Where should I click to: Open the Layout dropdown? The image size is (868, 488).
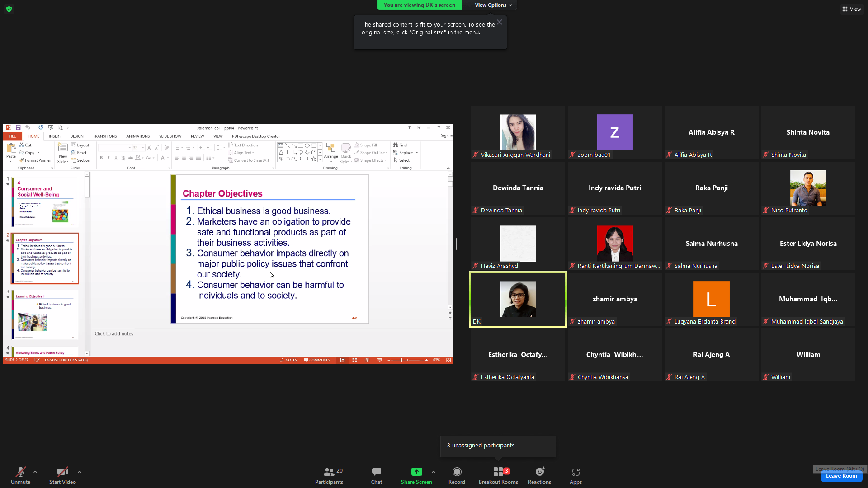pyautogui.click(x=82, y=145)
